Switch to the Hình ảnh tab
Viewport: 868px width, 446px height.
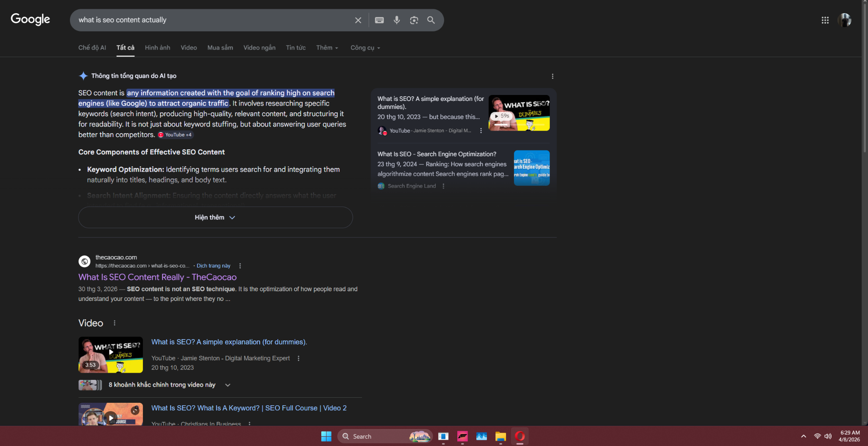(157, 48)
